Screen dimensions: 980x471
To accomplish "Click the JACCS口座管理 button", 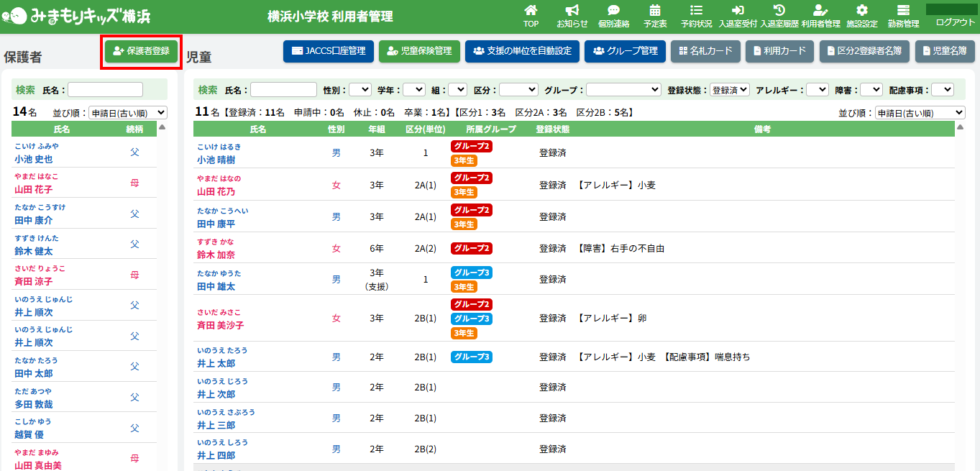I will [x=329, y=51].
